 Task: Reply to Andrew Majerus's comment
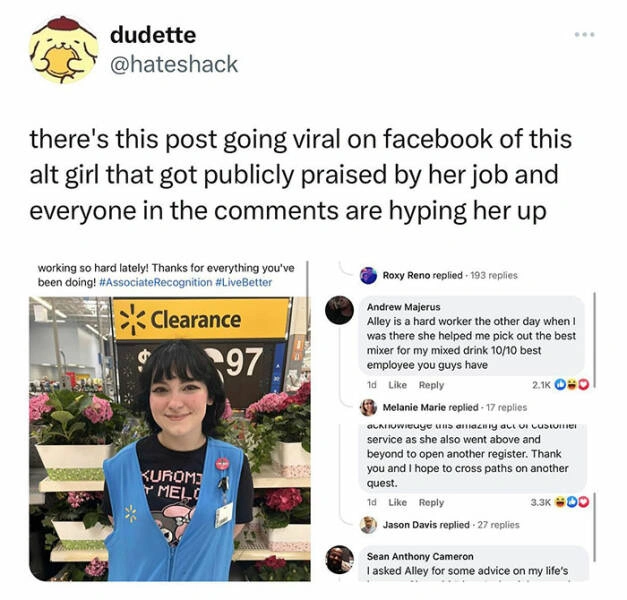(x=431, y=385)
